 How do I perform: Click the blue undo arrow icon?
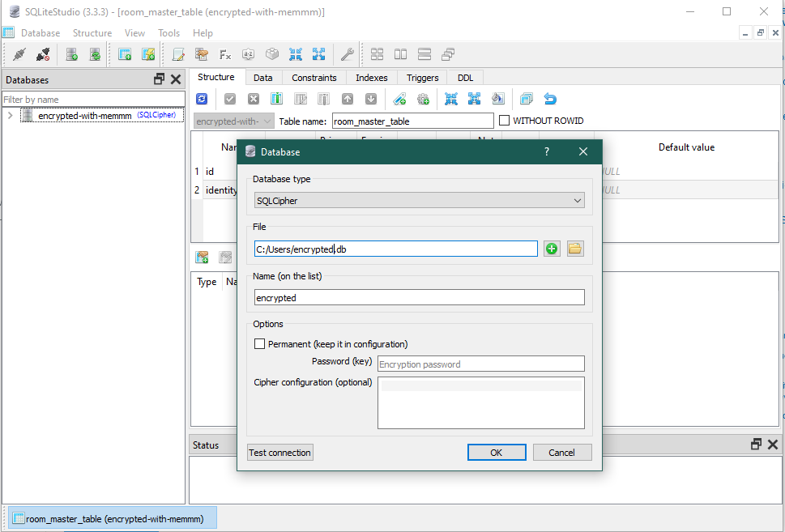550,99
